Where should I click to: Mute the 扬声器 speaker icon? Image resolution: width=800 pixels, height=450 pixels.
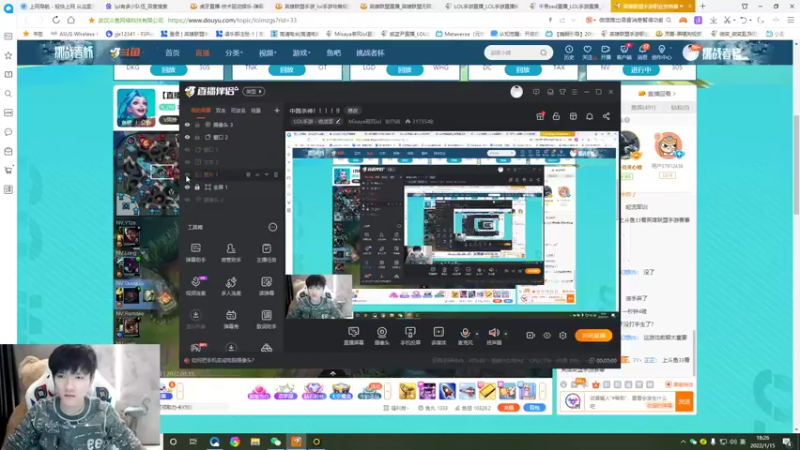(493, 333)
